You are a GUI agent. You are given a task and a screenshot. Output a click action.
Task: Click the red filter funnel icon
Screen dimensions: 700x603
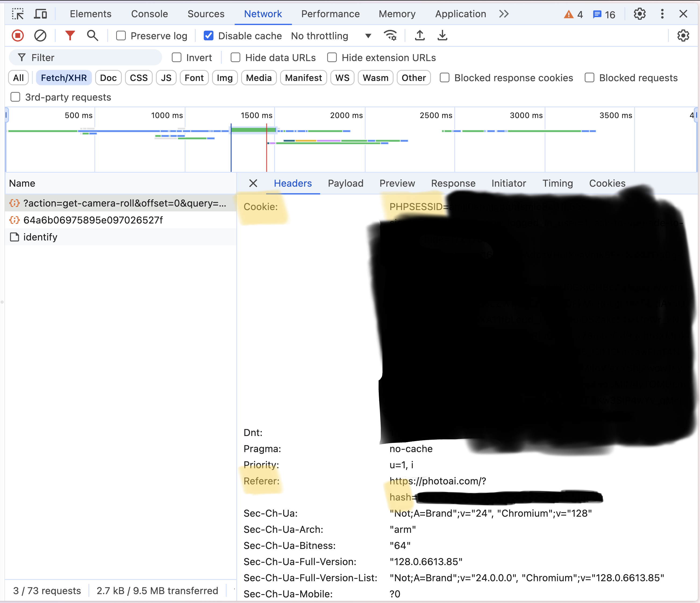click(70, 36)
